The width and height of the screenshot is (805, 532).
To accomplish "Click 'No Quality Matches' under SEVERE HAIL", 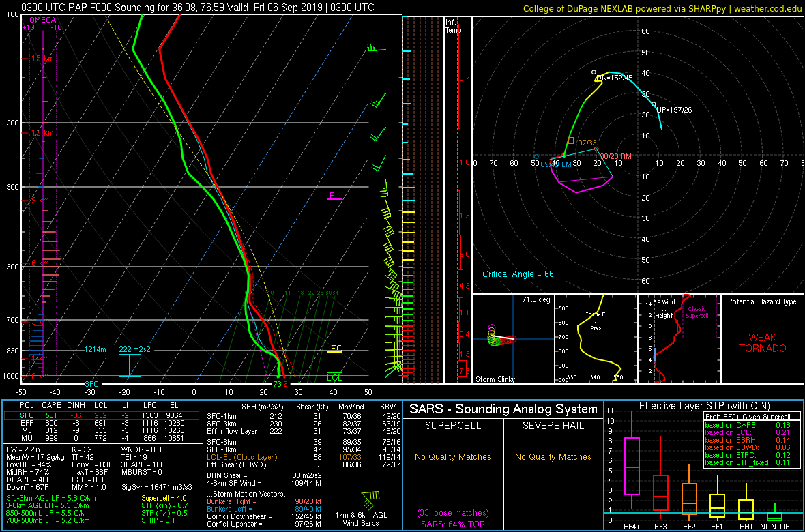I will click(x=553, y=457).
